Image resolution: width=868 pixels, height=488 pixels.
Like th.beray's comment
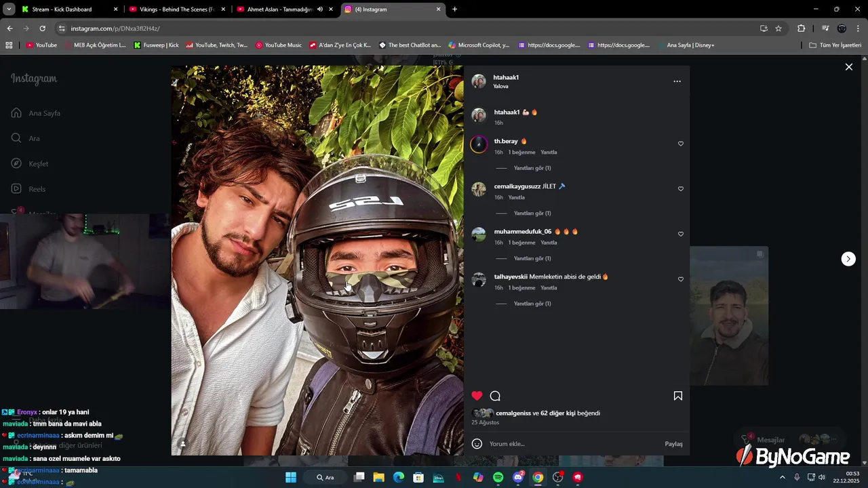point(681,144)
